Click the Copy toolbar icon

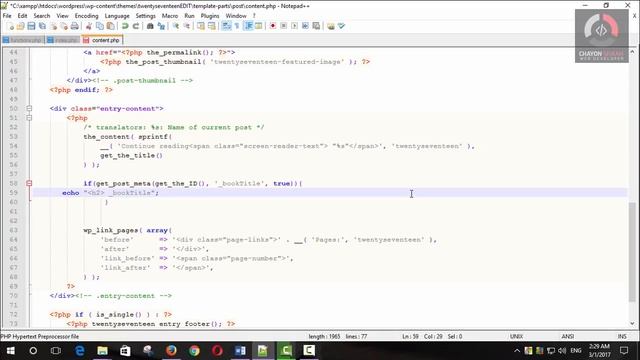pos(100,26)
